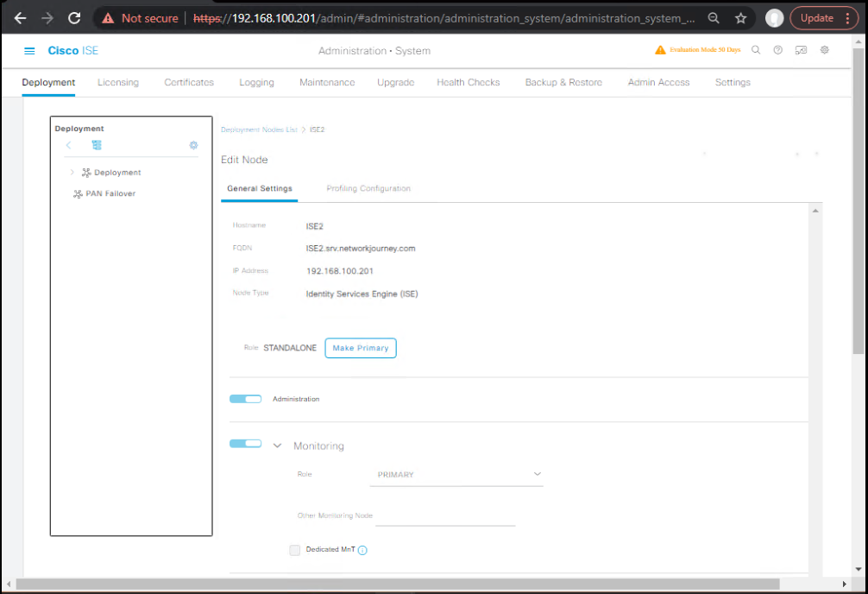Click the Deployment Nodes List breadcrumb
The height and width of the screenshot is (594, 868).
tap(259, 130)
